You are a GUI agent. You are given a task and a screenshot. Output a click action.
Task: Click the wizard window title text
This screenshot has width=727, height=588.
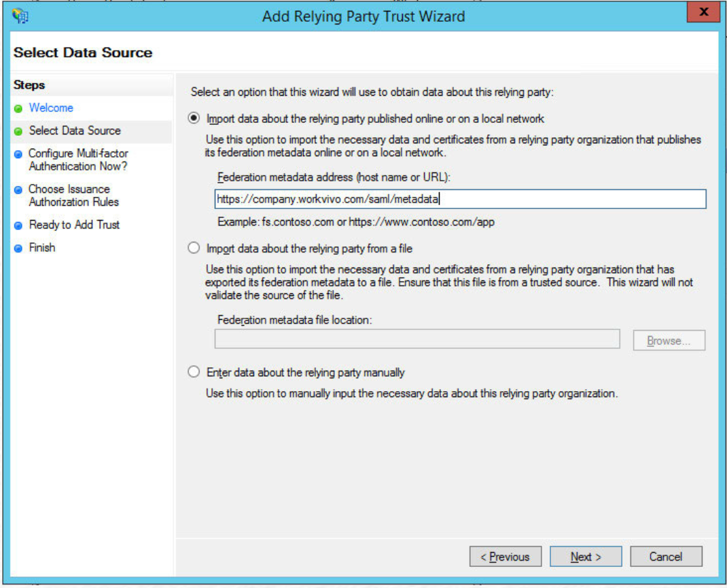coord(363,16)
